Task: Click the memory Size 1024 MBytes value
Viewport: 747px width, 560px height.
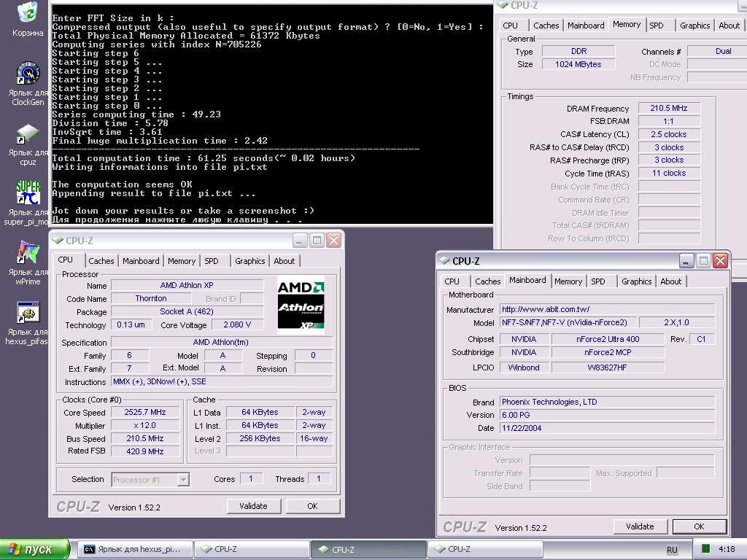Action: tap(578, 64)
